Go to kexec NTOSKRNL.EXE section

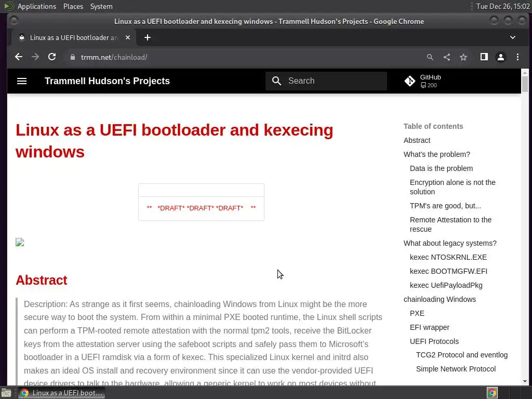448,257
